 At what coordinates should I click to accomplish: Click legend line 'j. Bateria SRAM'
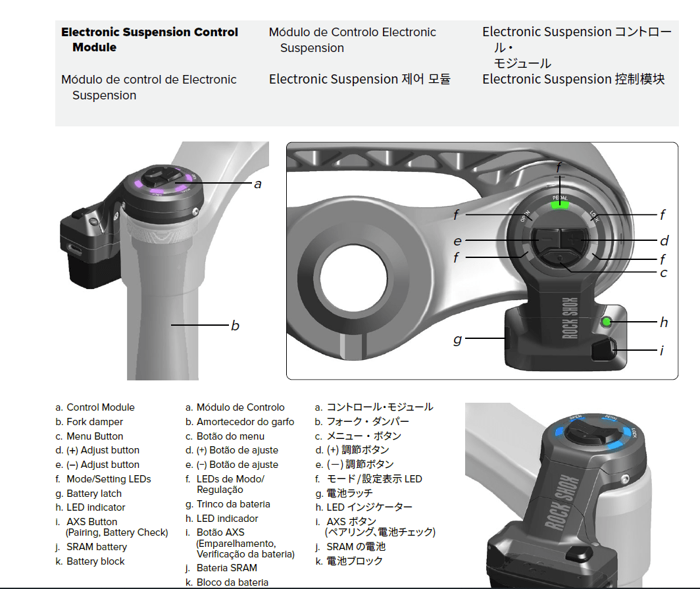222,568
